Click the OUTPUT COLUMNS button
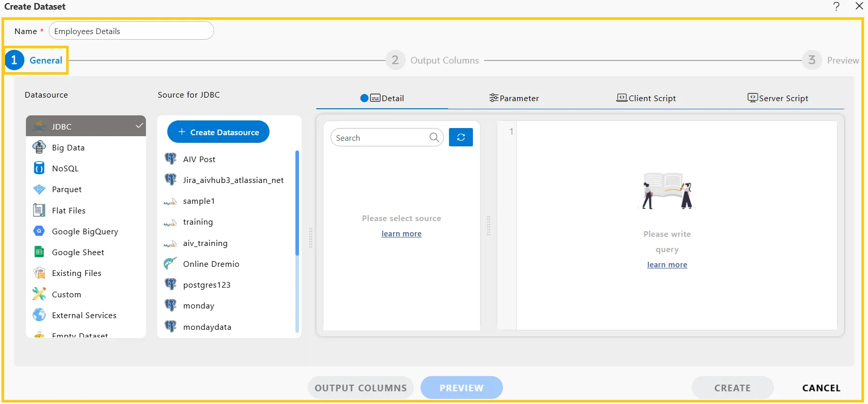The width and height of the screenshot is (868, 404). coord(361,388)
